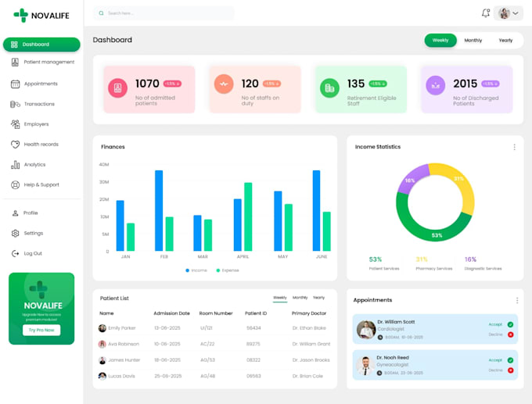The width and height of the screenshot is (532, 404).
Task: Decline Dr. William Scott appointment red icon
Action: tap(510, 334)
